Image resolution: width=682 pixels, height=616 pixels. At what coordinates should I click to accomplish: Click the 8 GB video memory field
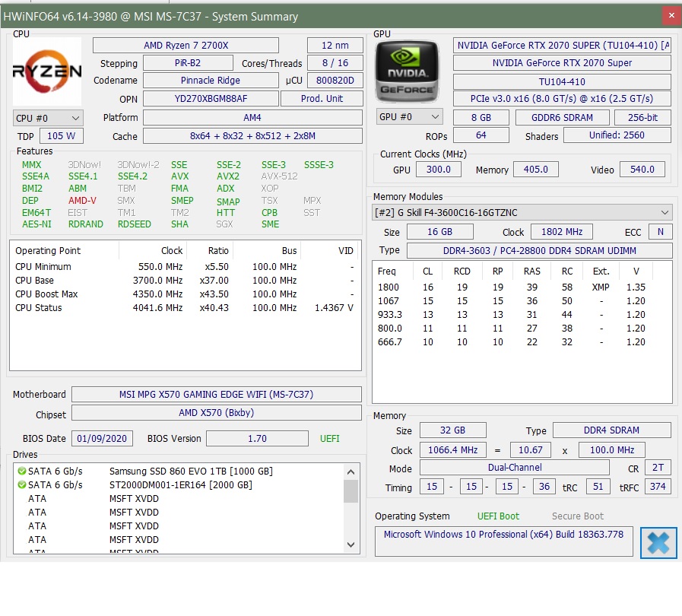pos(481,117)
